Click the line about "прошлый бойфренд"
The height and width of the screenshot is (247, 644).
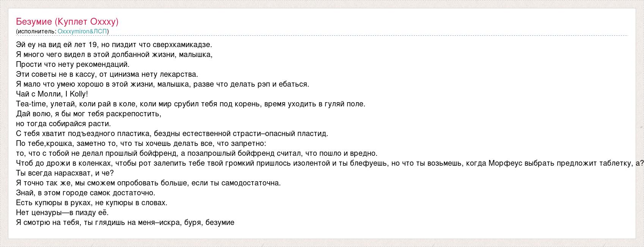196,153
